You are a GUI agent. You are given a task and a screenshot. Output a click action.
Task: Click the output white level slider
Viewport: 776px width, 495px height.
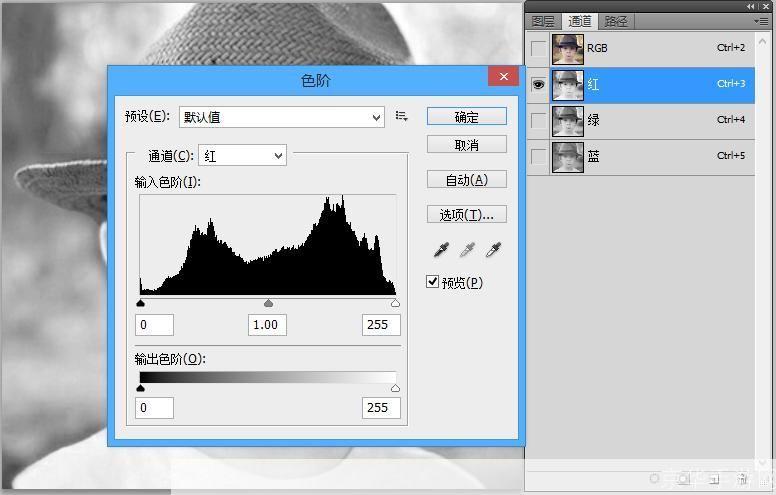[x=395, y=388]
